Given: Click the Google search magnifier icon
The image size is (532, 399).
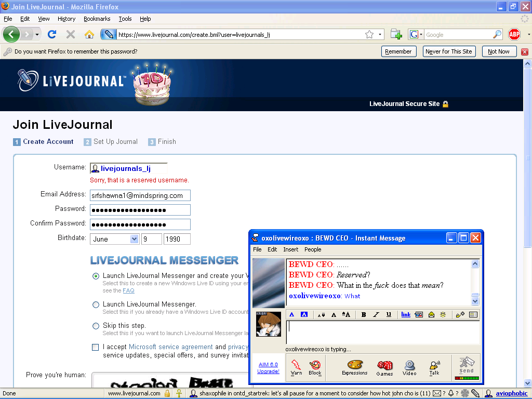Looking at the screenshot, I should (x=497, y=34).
